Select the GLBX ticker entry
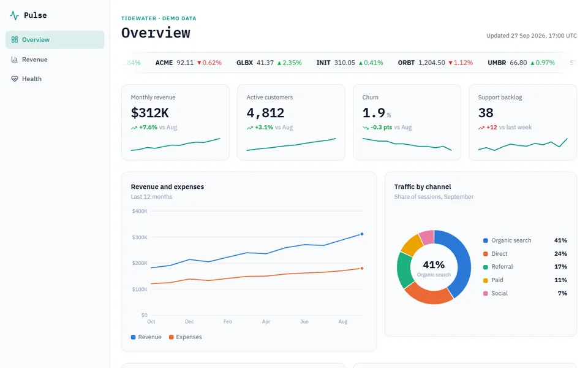The width and height of the screenshot is (588, 368). tap(269, 63)
